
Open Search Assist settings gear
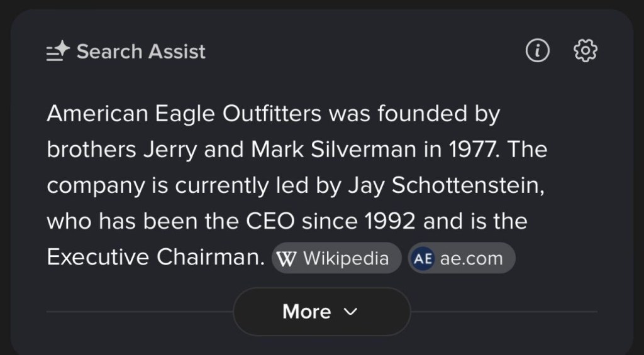pyautogui.click(x=586, y=51)
